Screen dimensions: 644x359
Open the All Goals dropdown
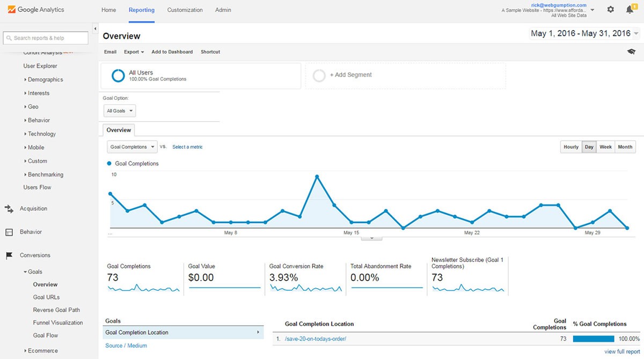pos(119,111)
